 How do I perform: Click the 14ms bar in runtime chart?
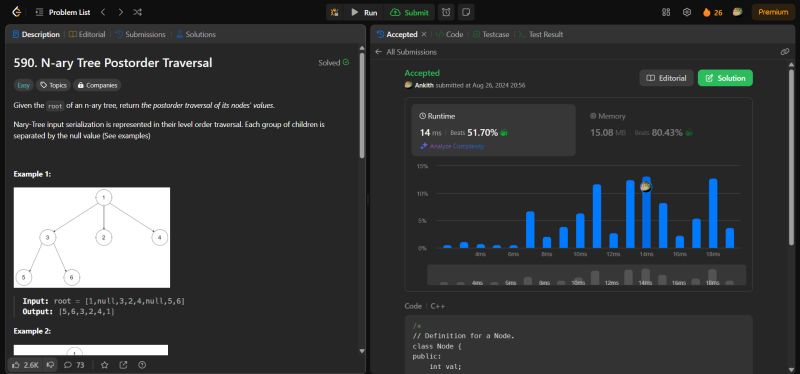[646, 212]
